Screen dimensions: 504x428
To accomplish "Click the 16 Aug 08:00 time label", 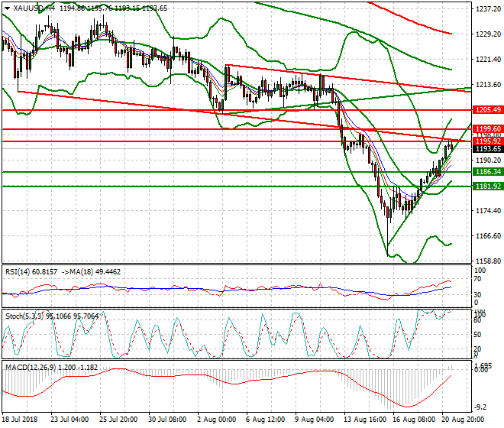I will (x=414, y=420).
